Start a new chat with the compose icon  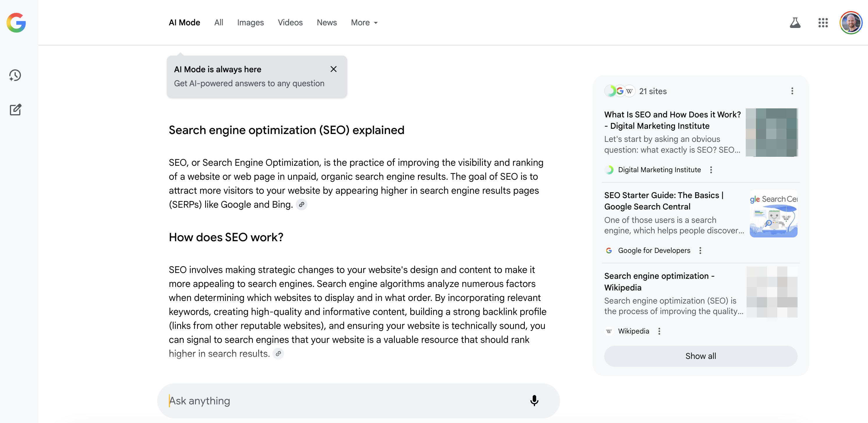tap(15, 109)
